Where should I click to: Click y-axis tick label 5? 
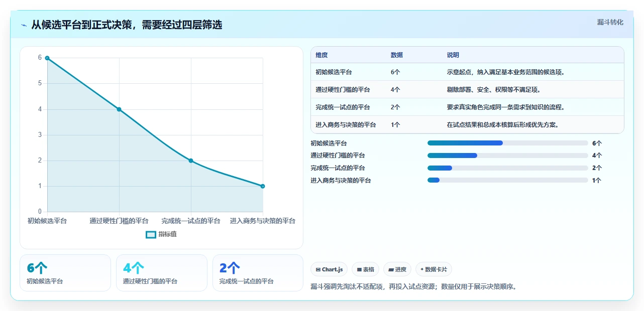pyautogui.click(x=40, y=83)
